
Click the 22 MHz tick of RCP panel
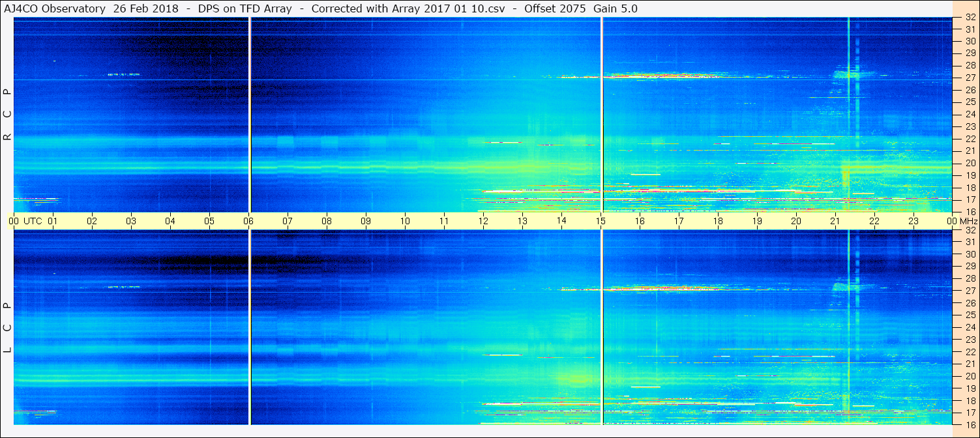pyautogui.click(x=970, y=138)
